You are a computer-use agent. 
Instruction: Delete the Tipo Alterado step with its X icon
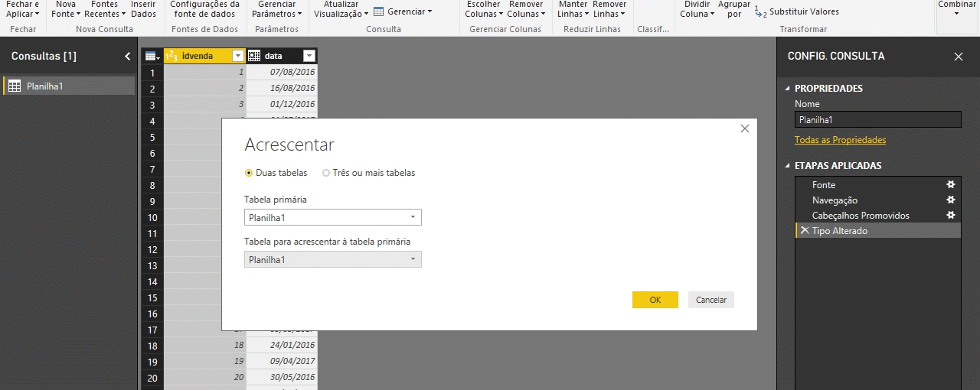[804, 230]
